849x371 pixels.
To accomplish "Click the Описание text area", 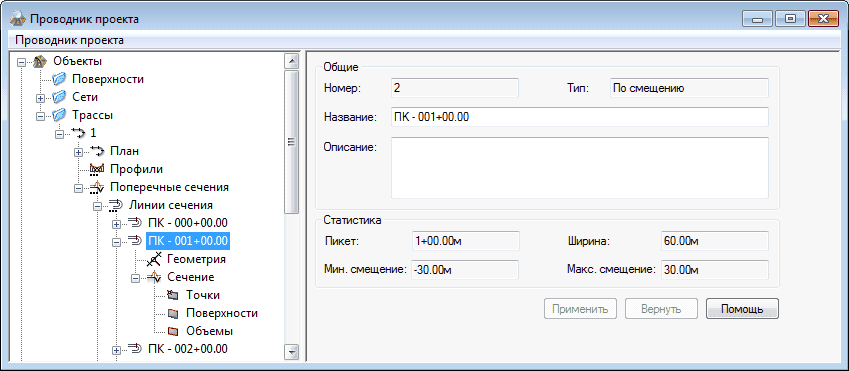I will [579, 168].
